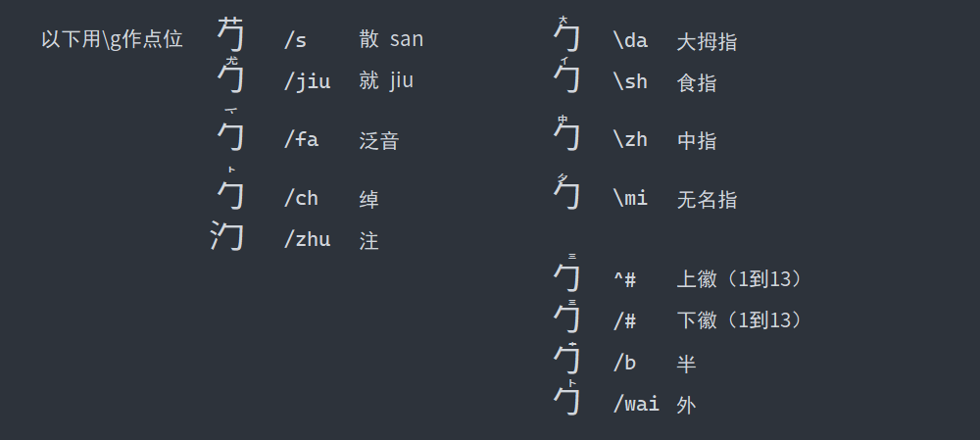Click the 绰 glyph next to /ch
The image size is (980, 440).
coord(230,191)
